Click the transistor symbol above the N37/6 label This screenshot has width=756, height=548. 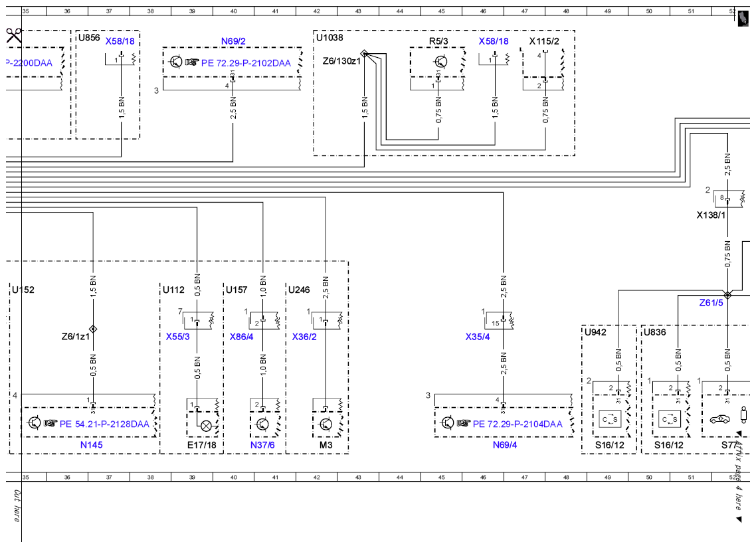(263, 424)
